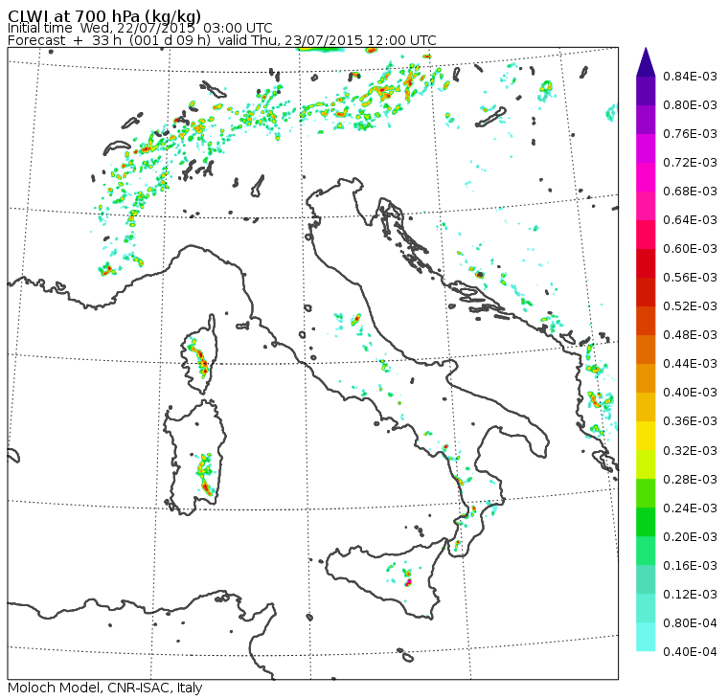The image size is (728, 700).
Task: Click the legend label 0.44E-03
Action: [690, 364]
